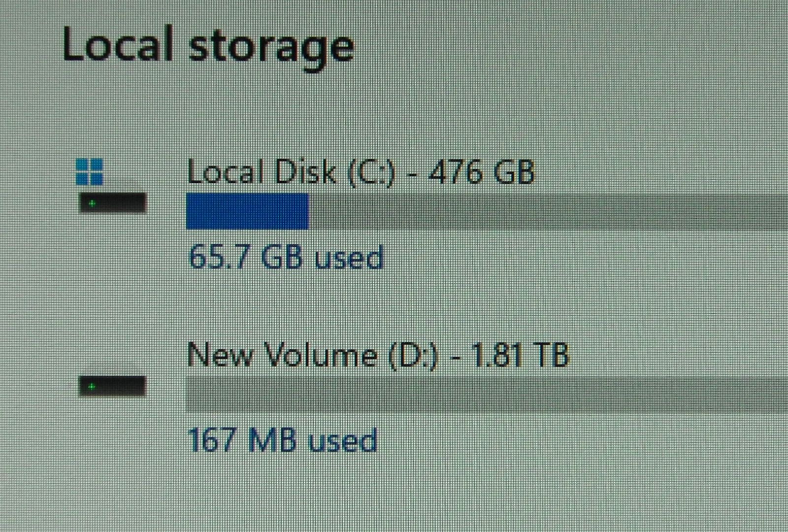Click the "Local storage" heading
The width and height of the screenshot is (788, 532).
pos(208,46)
